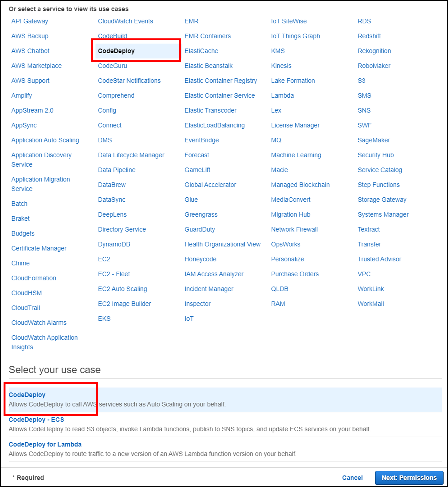Select the WorkMail service
The height and width of the screenshot is (487, 448).
click(x=371, y=304)
